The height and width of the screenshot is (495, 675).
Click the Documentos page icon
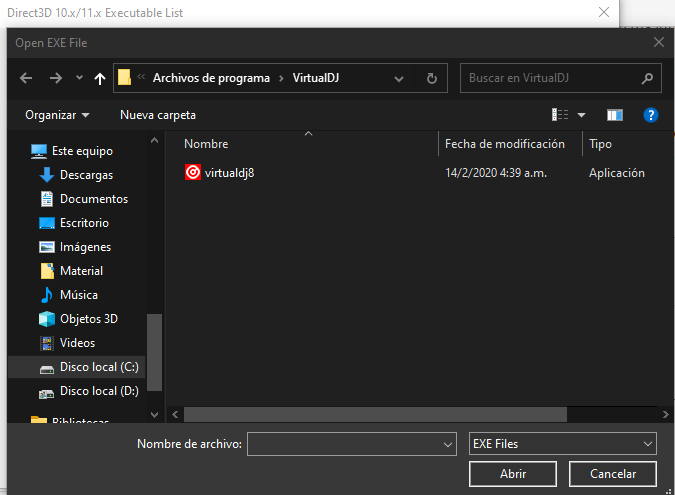coord(46,199)
